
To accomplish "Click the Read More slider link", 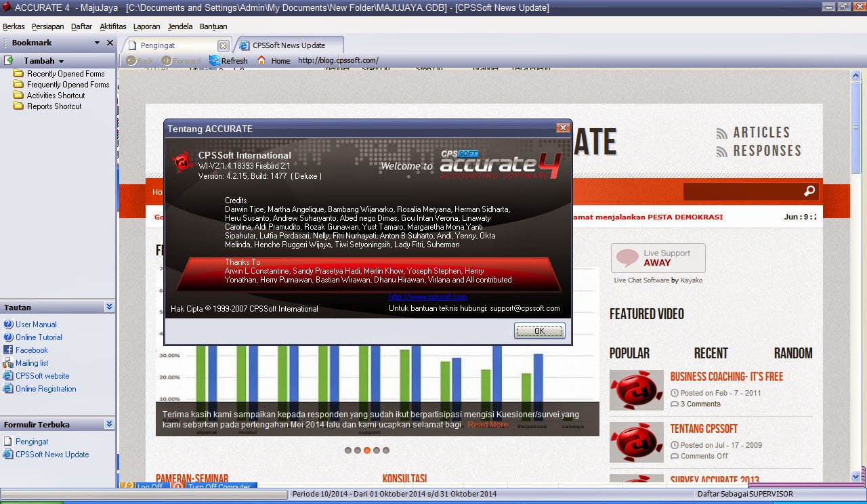I will [488, 425].
